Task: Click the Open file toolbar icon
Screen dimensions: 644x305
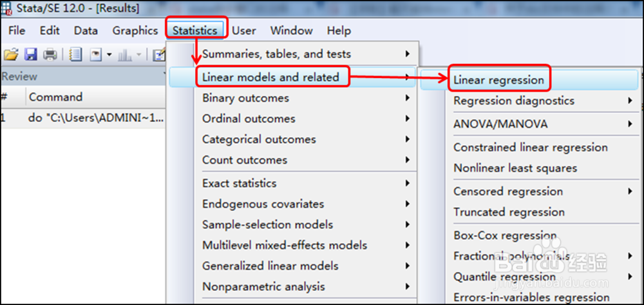Action: [12, 54]
